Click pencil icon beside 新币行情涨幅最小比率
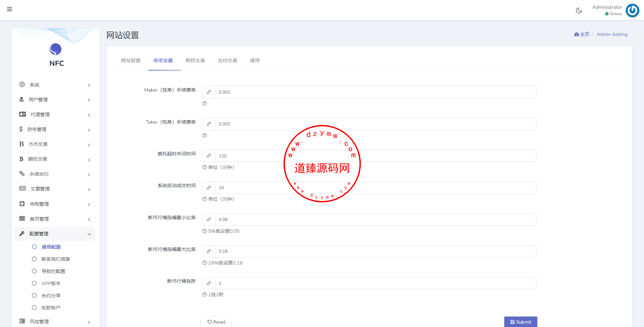This screenshot has width=644, height=327. 209,220
